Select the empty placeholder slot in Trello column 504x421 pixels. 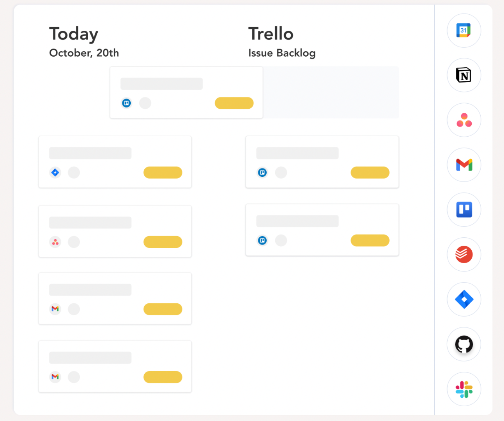tap(331, 93)
